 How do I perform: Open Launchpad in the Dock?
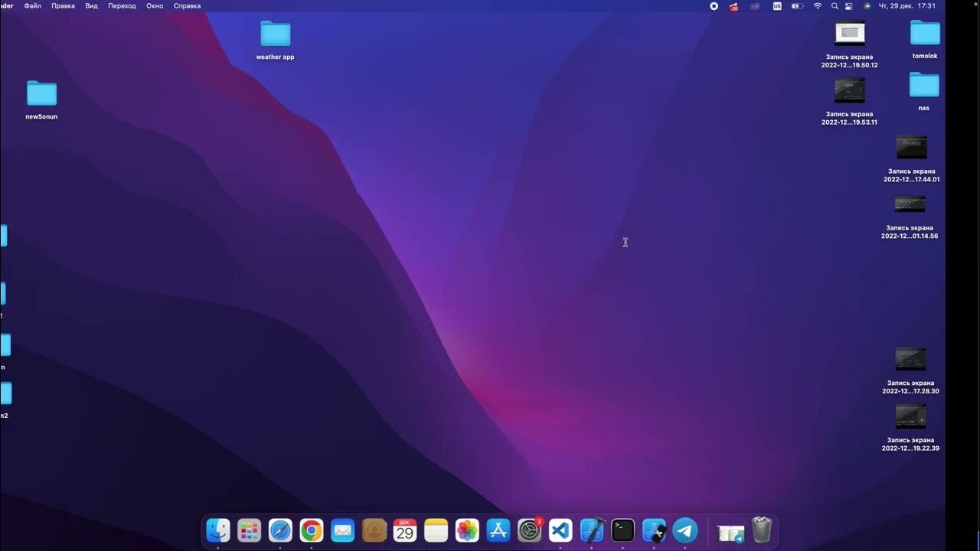coord(250,530)
